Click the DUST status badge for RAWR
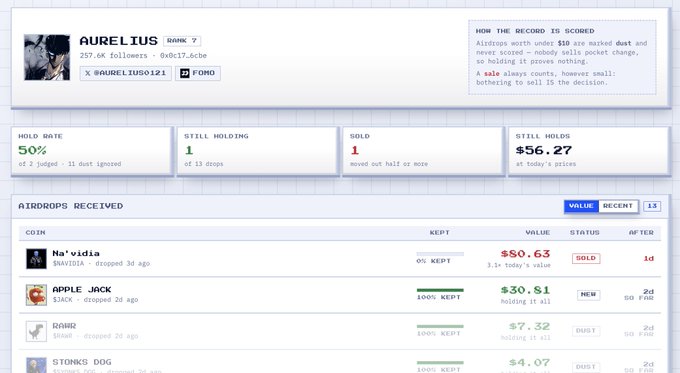 click(586, 331)
